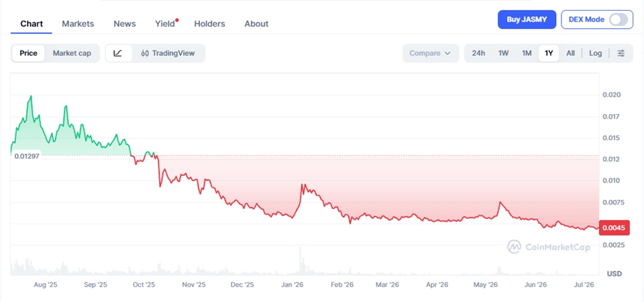Set time range to 1M
The image size is (644, 302).
coord(527,54)
